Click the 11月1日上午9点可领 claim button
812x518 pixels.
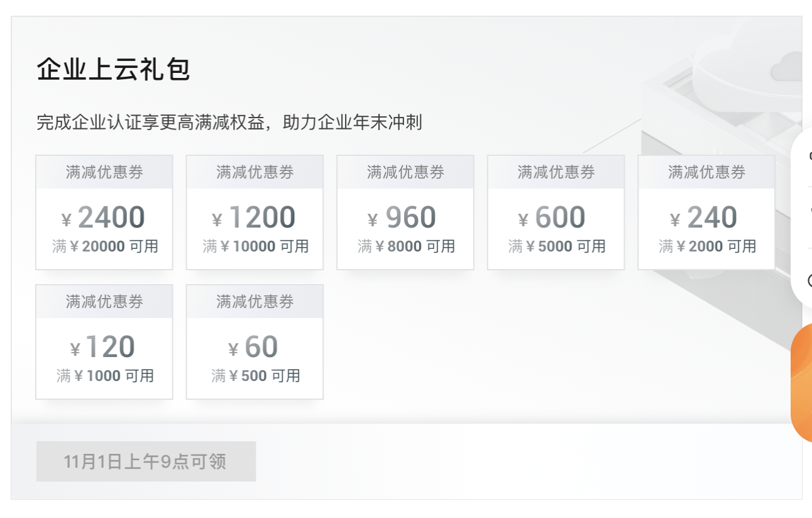147,461
